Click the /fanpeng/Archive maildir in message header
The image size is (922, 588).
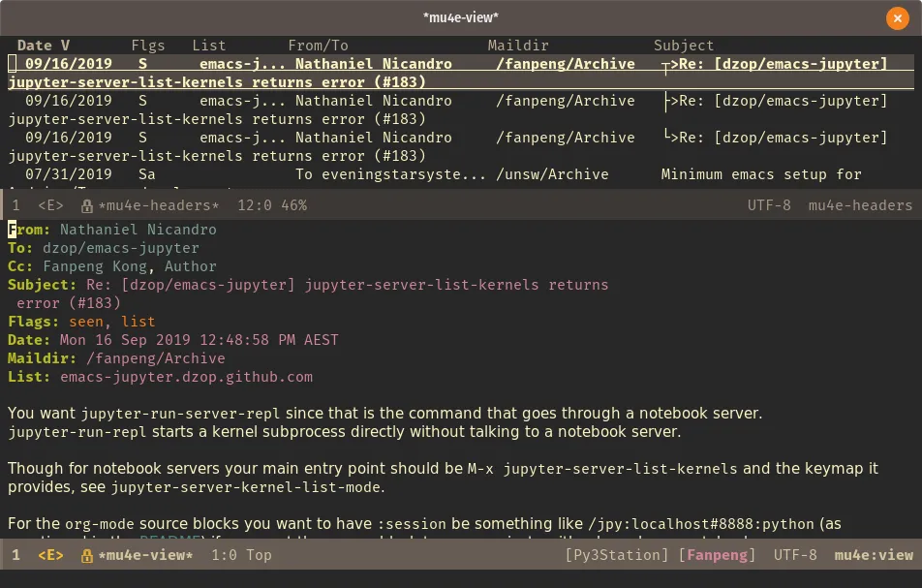click(155, 358)
